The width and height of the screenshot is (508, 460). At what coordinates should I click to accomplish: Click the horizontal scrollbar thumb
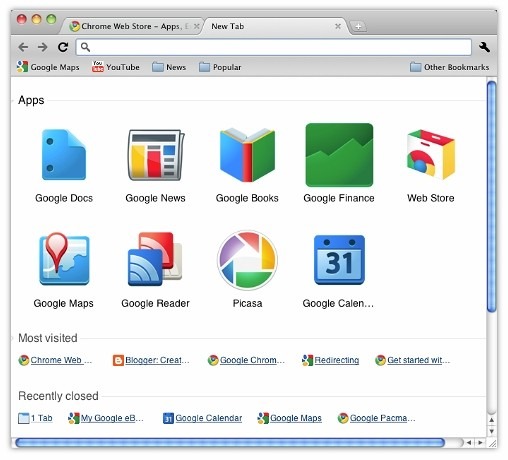click(x=230, y=442)
